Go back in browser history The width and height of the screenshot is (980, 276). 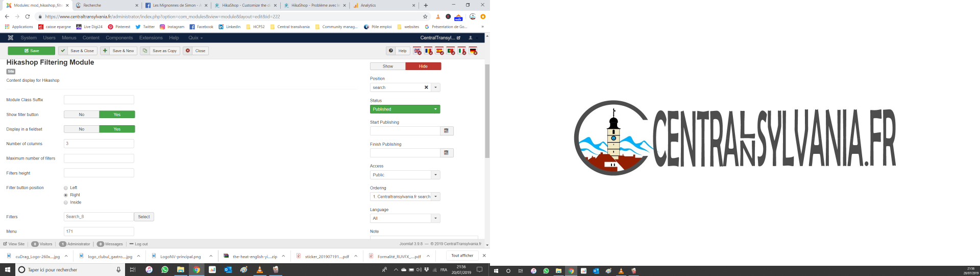click(7, 16)
